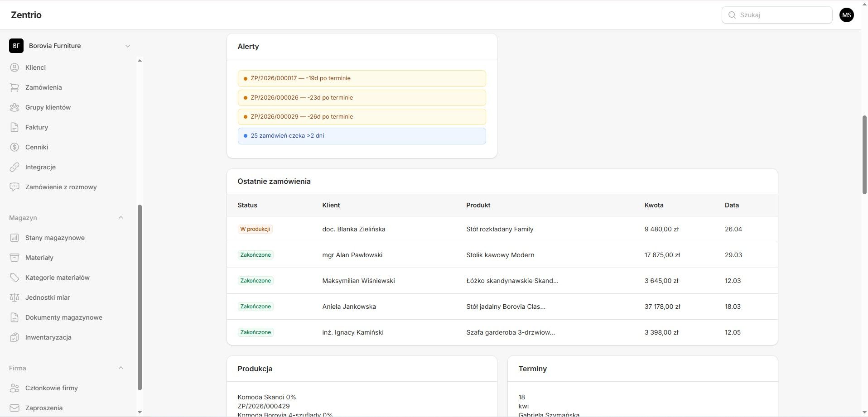Click amount 17 875,00 zł

[662, 255]
